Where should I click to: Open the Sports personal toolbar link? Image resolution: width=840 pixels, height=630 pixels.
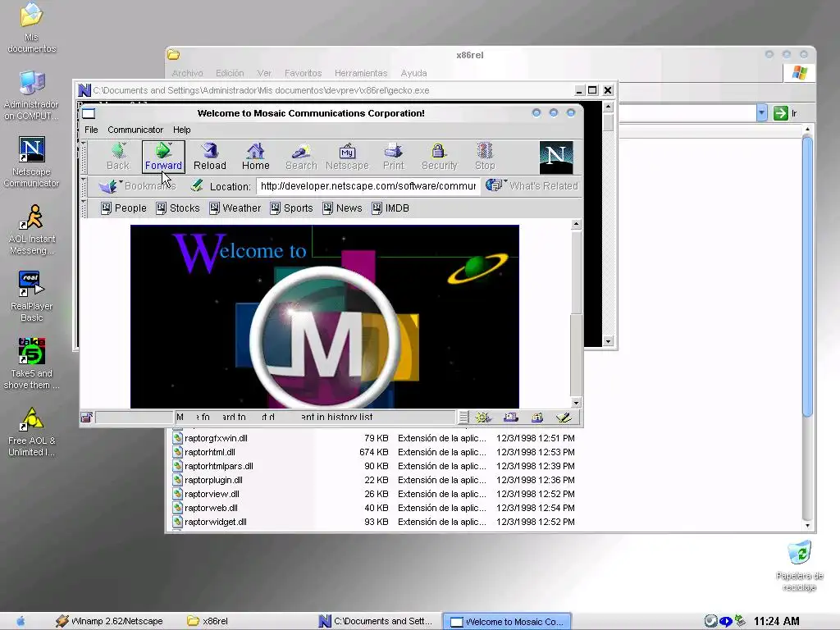tap(291, 208)
